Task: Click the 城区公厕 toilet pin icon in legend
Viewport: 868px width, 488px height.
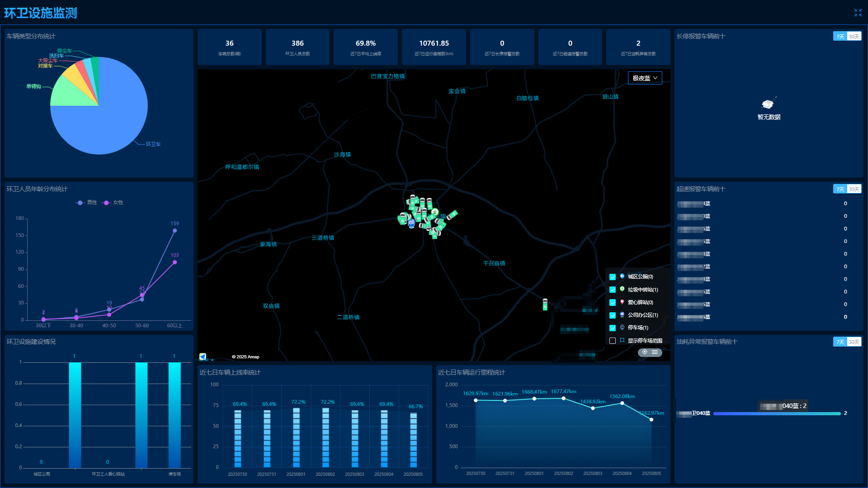Action: coord(622,277)
